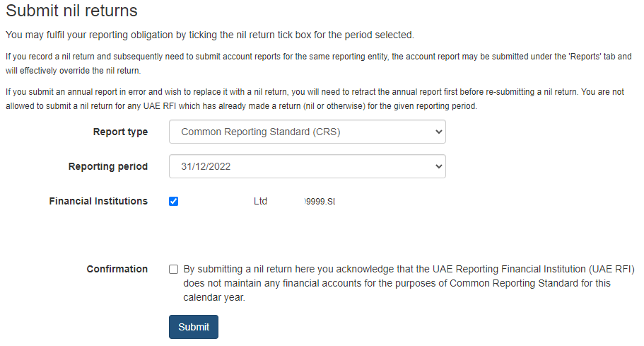Click the nil return acknowledgement text
The width and height of the screenshot is (644, 346).
[409, 283]
